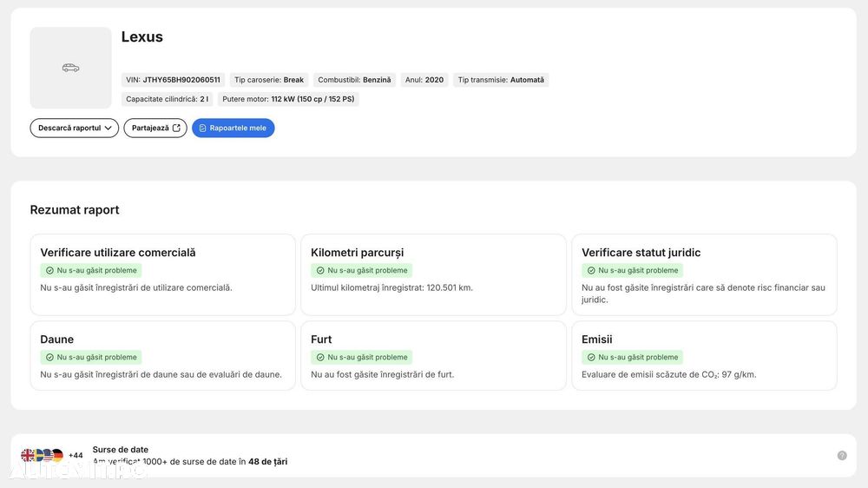Viewport: 868px width, 488px height.
Task: Open the Verificare utilizare comercială card title
Action: 118,253
